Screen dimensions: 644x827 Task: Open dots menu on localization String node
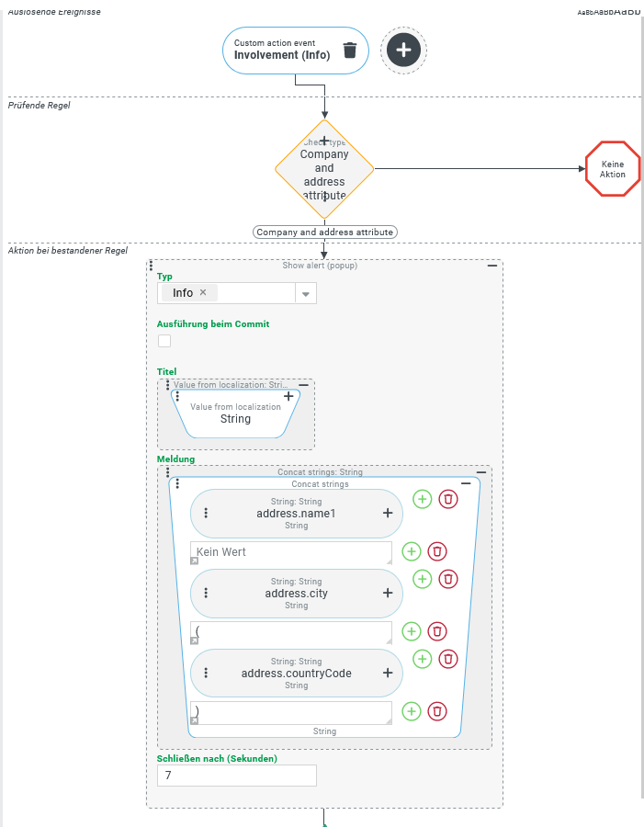(177, 395)
